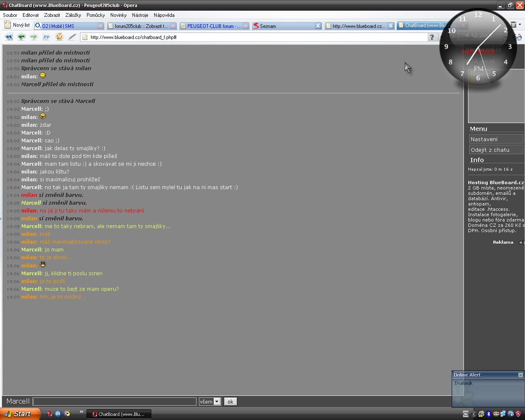
Task: Close the Seznam tab
Action: (318, 26)
